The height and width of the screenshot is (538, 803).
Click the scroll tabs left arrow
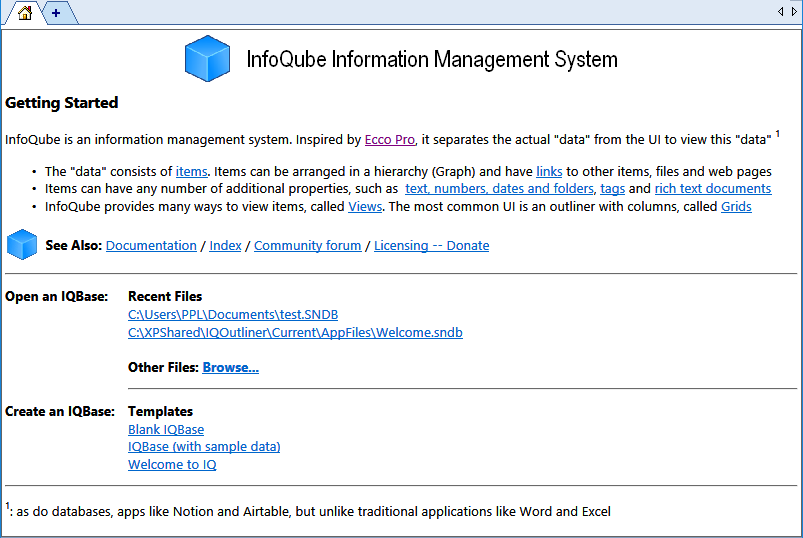(780, 11)
